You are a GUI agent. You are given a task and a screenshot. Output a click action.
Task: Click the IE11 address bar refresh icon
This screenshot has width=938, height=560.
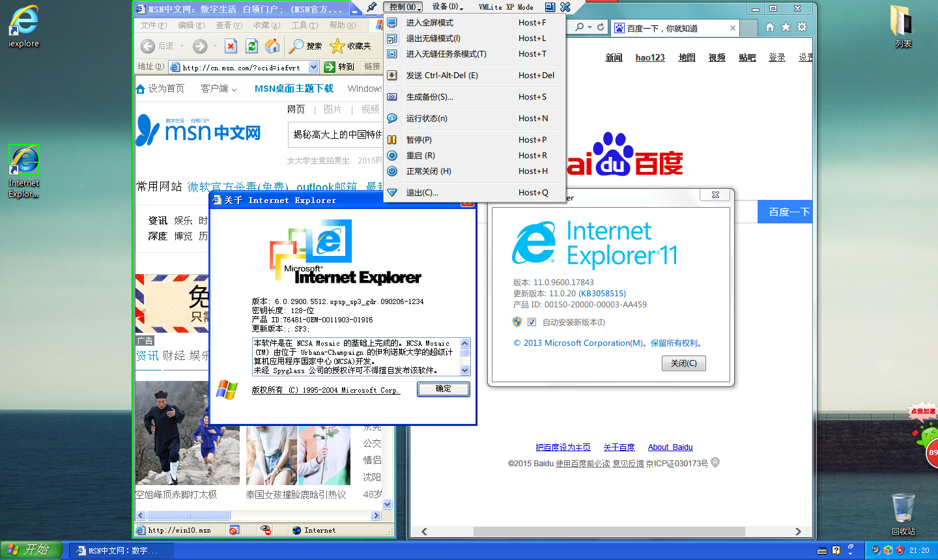point(601,27)
